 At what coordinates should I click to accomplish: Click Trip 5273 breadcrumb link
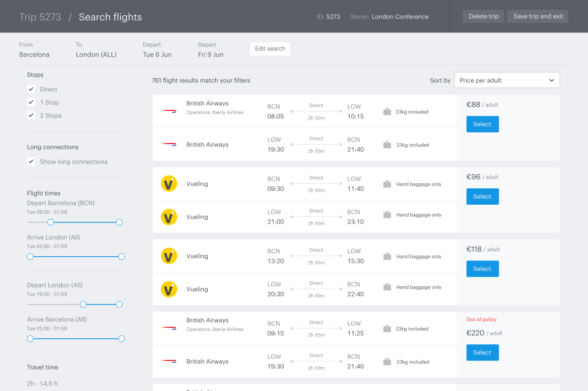pos(40,17)
